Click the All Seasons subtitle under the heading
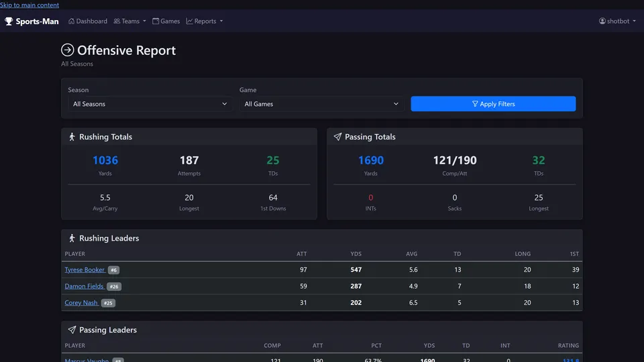Screen dimensions: 644x362 pos(77,64)
